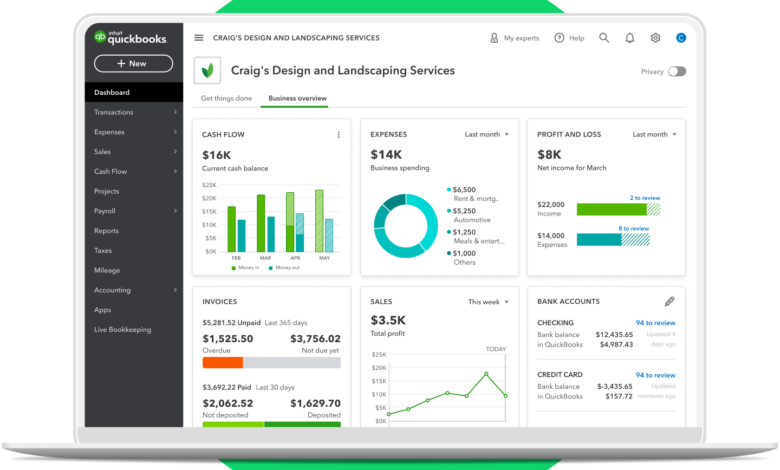Open settings gear icon
This screenshot has width=780, height=470.
click(655, 38)
